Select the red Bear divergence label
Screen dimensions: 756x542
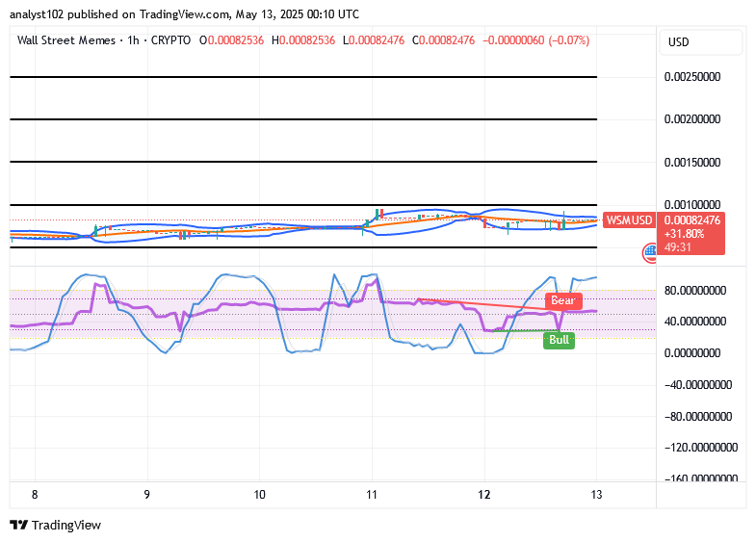click(562, 300)
